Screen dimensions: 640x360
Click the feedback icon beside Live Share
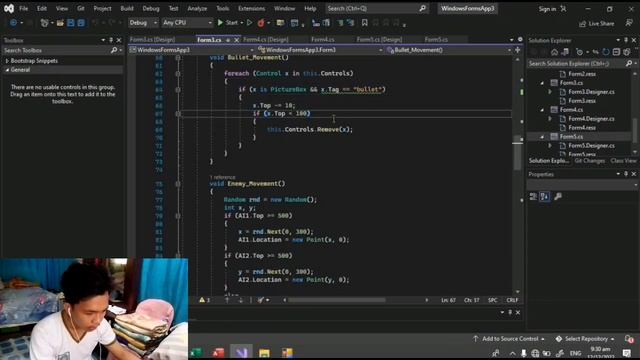click(629, 23)
